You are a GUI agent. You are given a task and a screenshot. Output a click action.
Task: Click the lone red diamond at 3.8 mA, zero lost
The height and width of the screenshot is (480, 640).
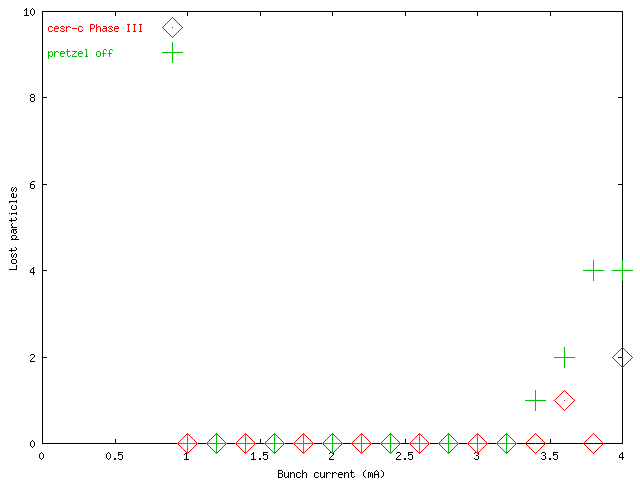[593, 443]
